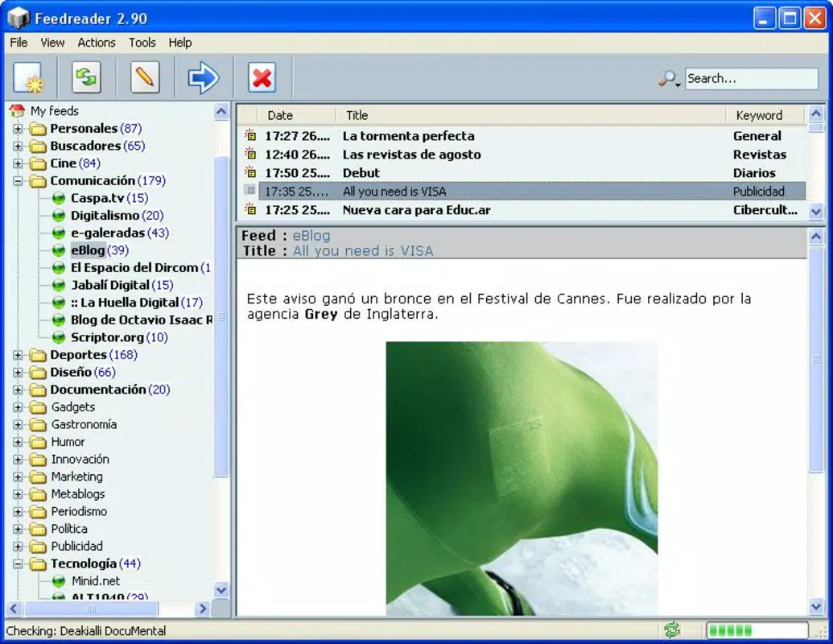Click the Caspa.tv feed globe icon
This screenshot has width=833, height=644.
pyautogui.click(x=59, y=198)
